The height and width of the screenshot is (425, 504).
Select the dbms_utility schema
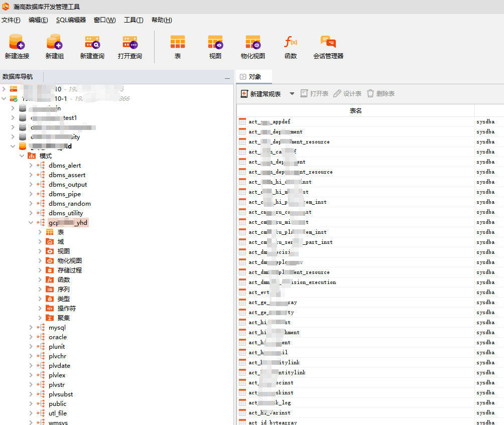[66, 213]
